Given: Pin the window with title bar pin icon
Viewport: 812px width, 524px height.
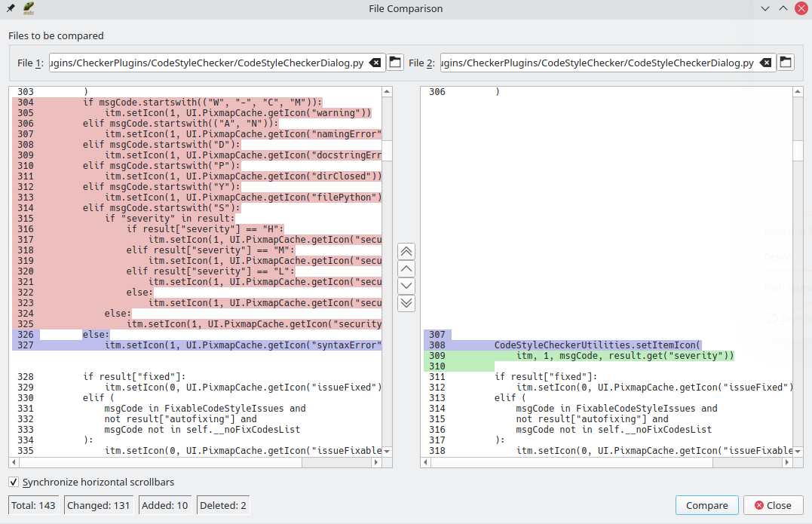Looking at the screenshot, I should (11, 8).
